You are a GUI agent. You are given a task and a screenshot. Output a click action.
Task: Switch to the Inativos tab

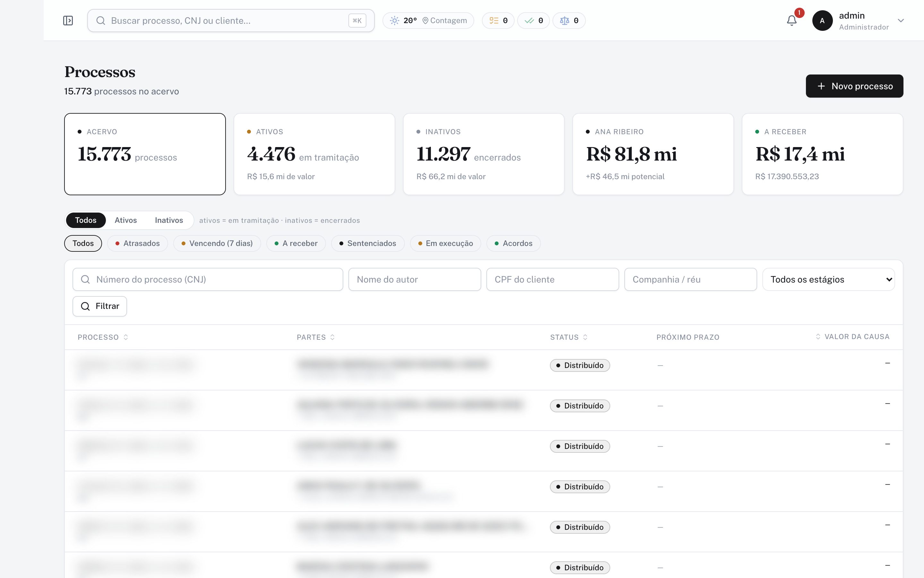169,220
